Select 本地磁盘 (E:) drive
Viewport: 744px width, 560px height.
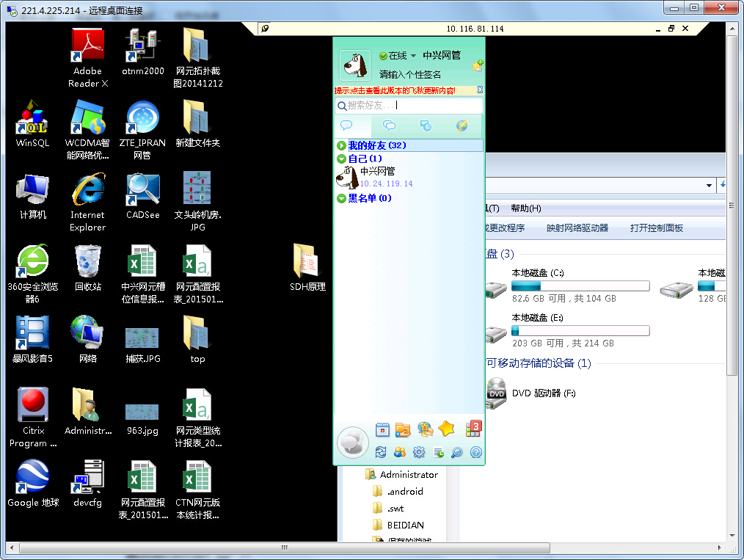click(x=568, y=331)
